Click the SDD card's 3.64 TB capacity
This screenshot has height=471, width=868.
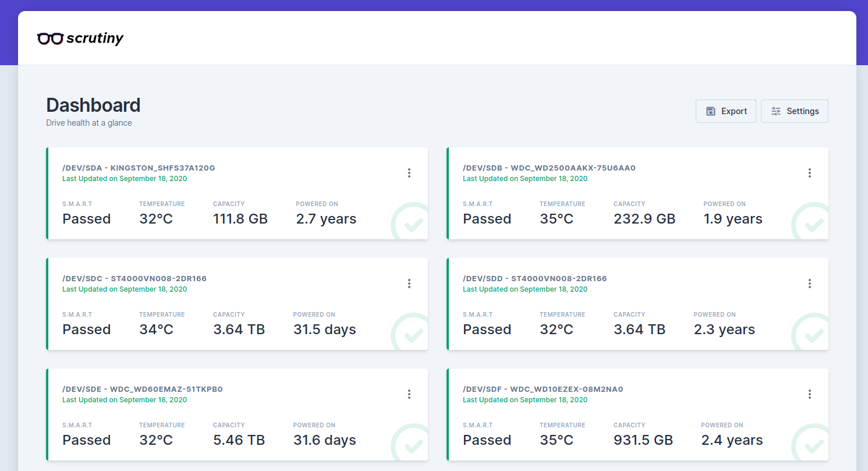[640, 330]
